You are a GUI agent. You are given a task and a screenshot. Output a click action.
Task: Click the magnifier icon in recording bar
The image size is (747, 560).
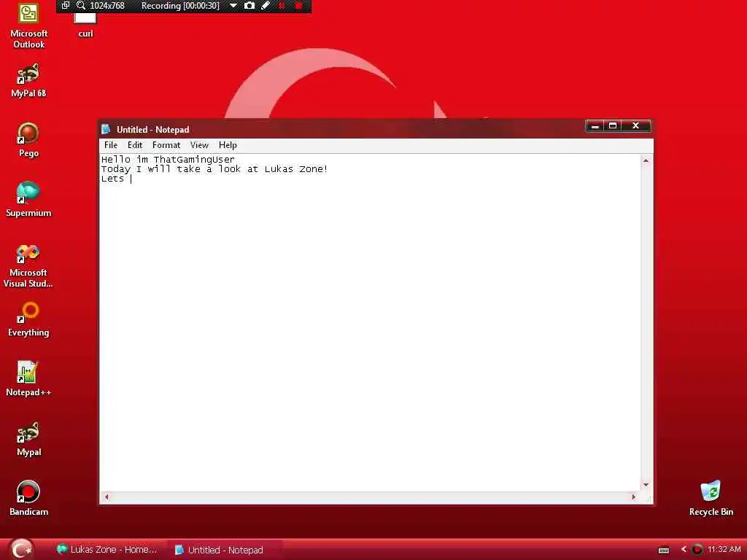81,6
